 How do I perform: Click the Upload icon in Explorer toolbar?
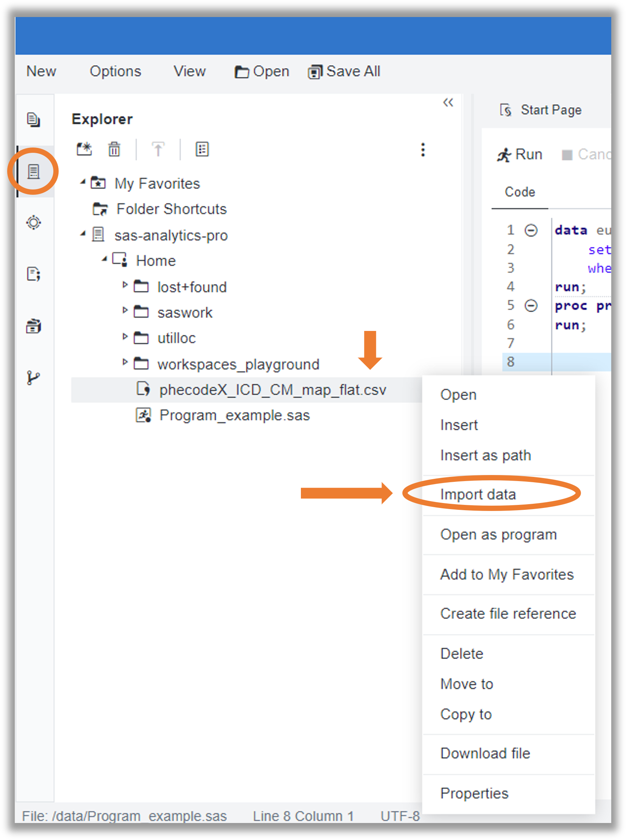pyautogui.click(x=158, y=149)
